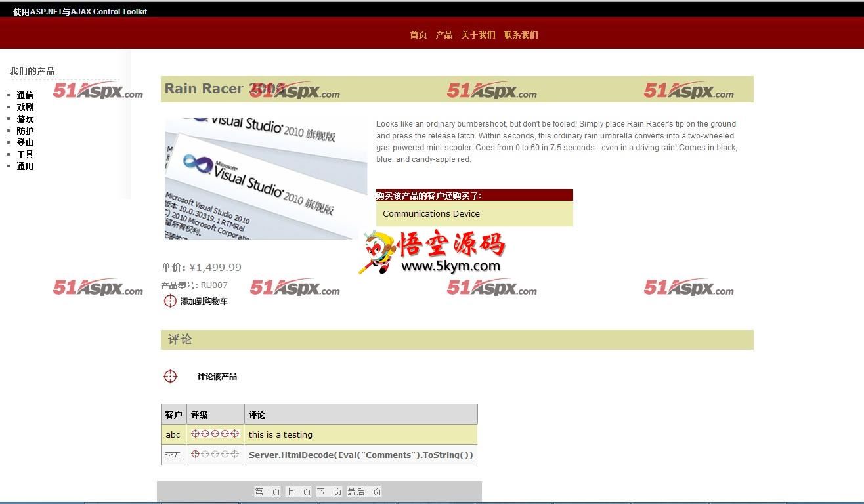This screenshot has width=864, height=504.
Task: Click the five-star rating in abc's row
Action: coord(215,433)
